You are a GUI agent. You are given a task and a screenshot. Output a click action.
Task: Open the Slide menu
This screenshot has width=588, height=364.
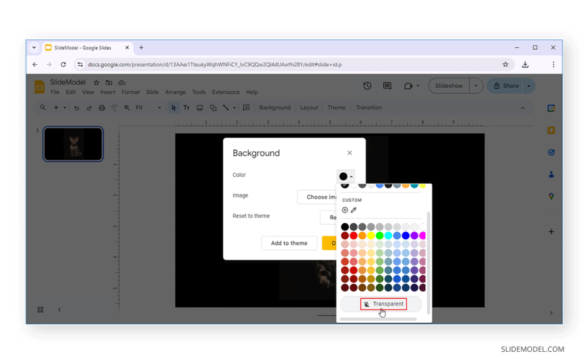[152, 92]
